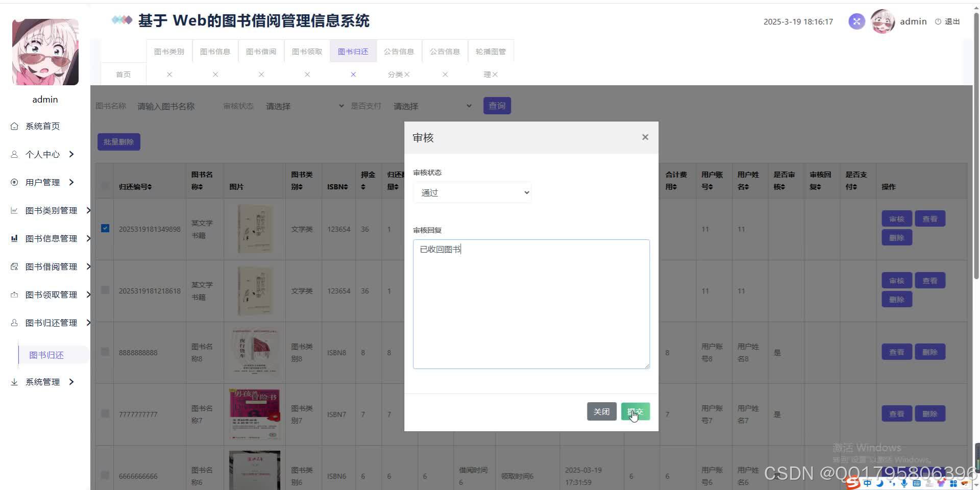Viewport: 980px width, 490px height.
Task: Open 用户管理 via its sidebar icon
Action: point(14,182)
